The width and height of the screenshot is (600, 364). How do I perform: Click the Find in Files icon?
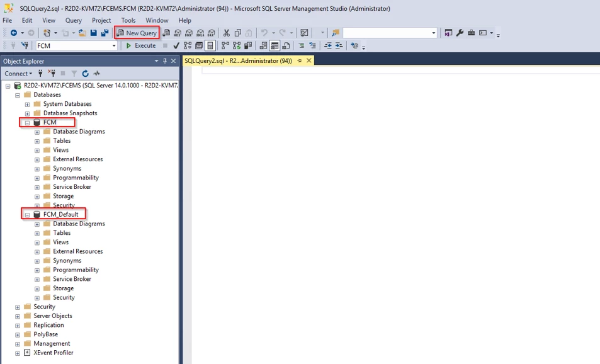tap(336, 33)
